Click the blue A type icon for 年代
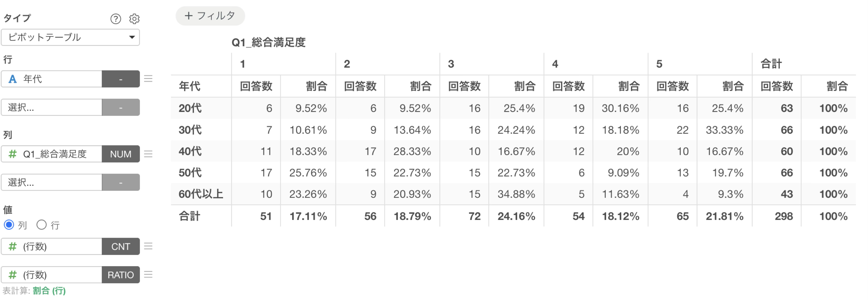Screen dimensions: 868x300 [12, 79]
